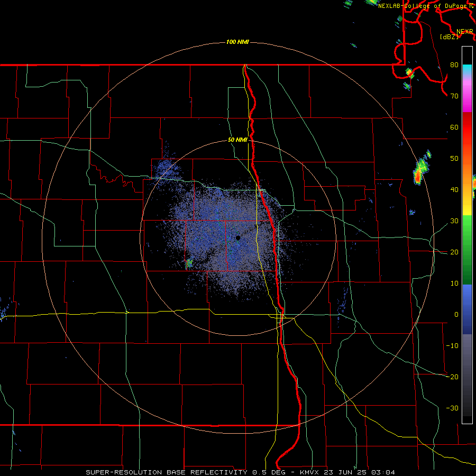The image size is (476, 476).
Task: Click the cyan top segment of the color bar
Action: point(467,70)
